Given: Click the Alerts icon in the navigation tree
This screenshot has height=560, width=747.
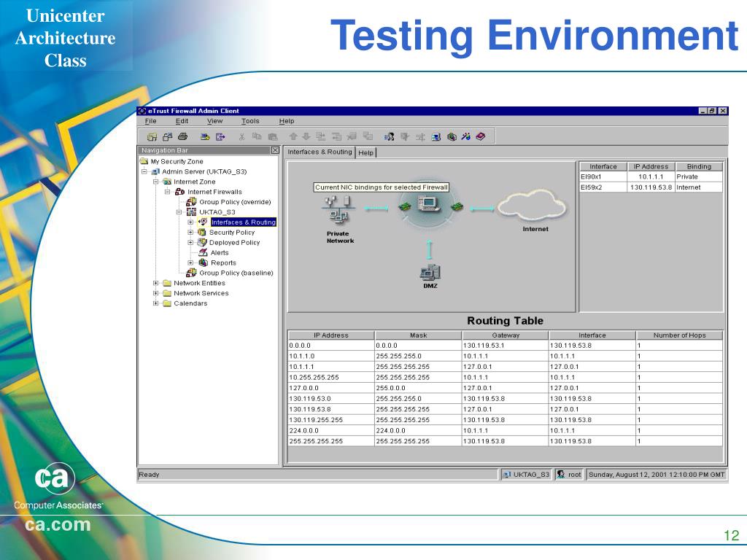Looking at the screenshot, I should pos(203,252).
